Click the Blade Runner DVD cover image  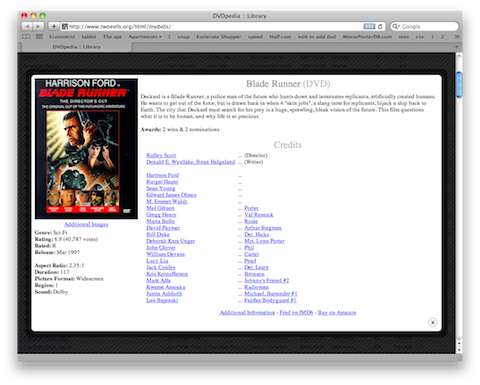click(86, 149)
